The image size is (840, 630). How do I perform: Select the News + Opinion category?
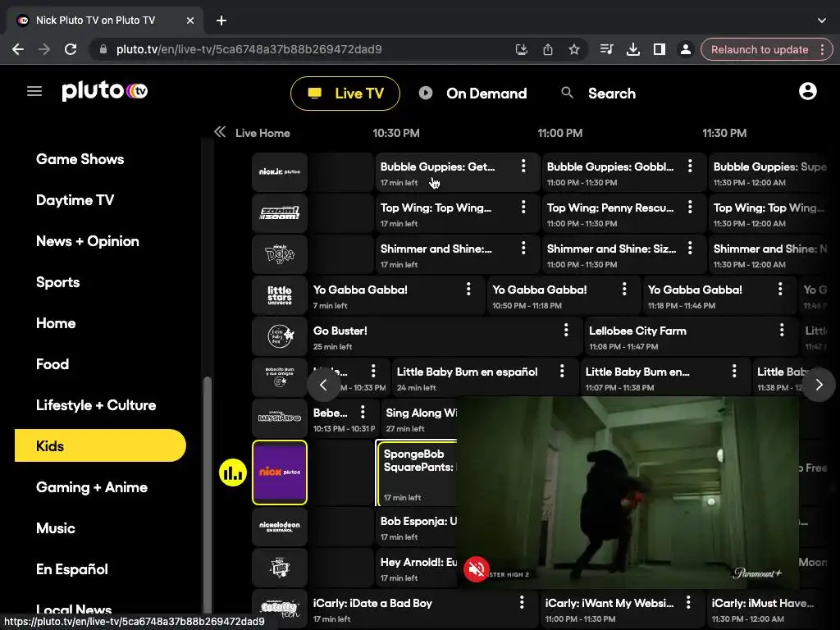click(87, 241)
